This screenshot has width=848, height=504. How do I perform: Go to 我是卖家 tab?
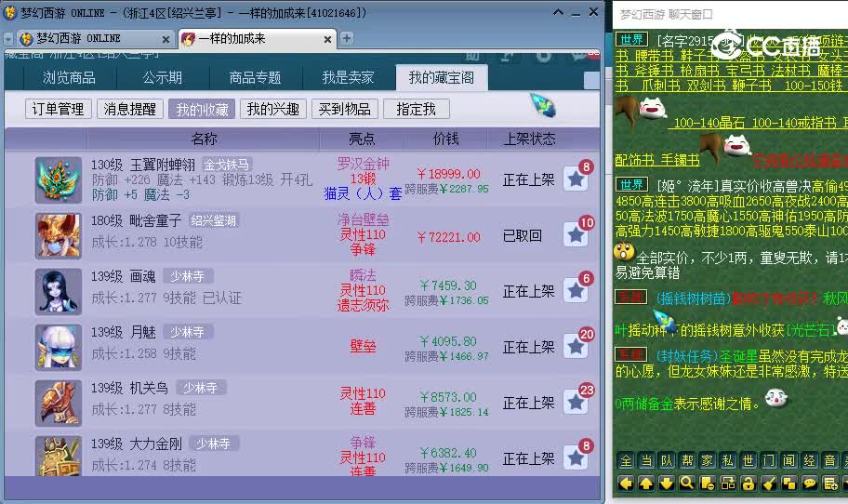(349, 78)
